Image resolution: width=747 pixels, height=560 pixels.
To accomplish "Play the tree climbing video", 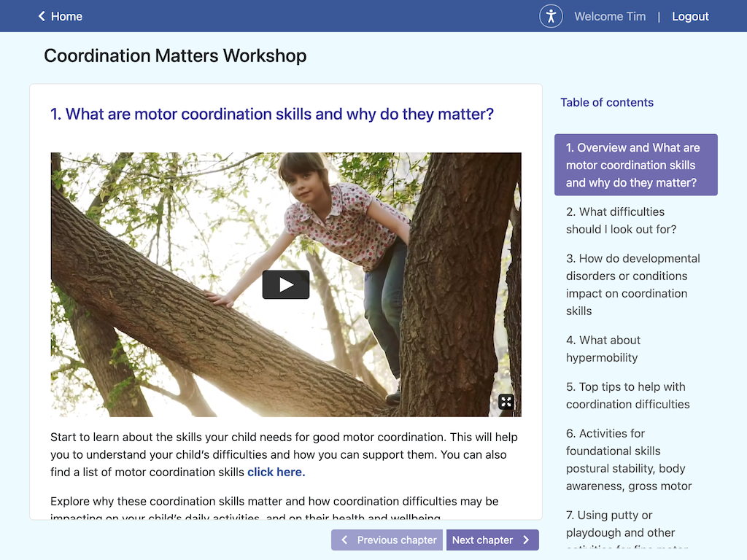I will 286,285.
